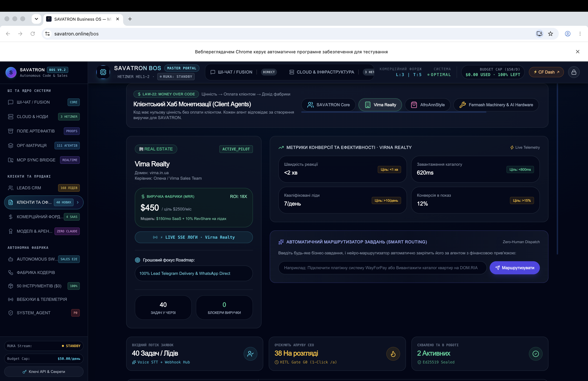Dismiss the Chrome automation notice bar
This screenshot has width=588, height=381.
point(578,52)
